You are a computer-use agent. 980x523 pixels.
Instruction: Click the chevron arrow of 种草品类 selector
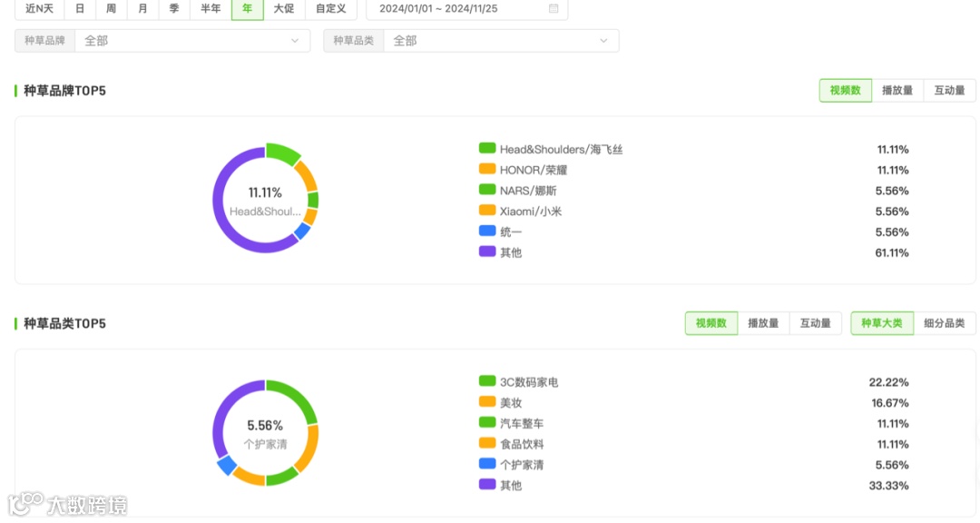[603, 41]
